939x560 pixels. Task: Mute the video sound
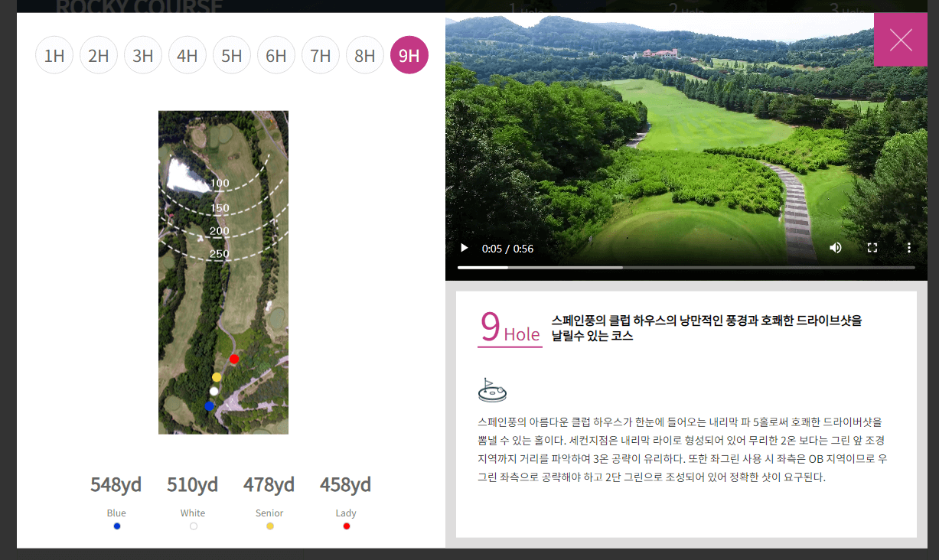835,248
